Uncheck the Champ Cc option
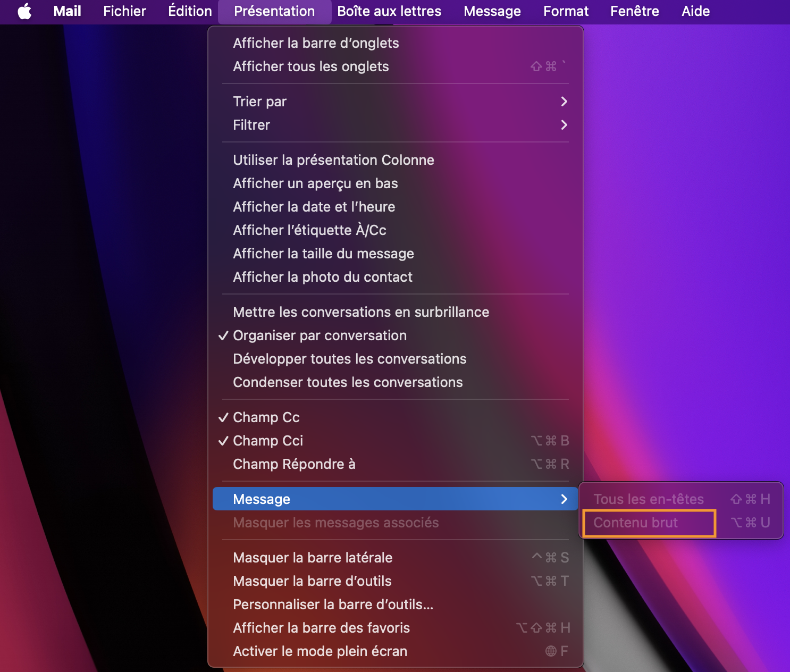 click(396, 417)
